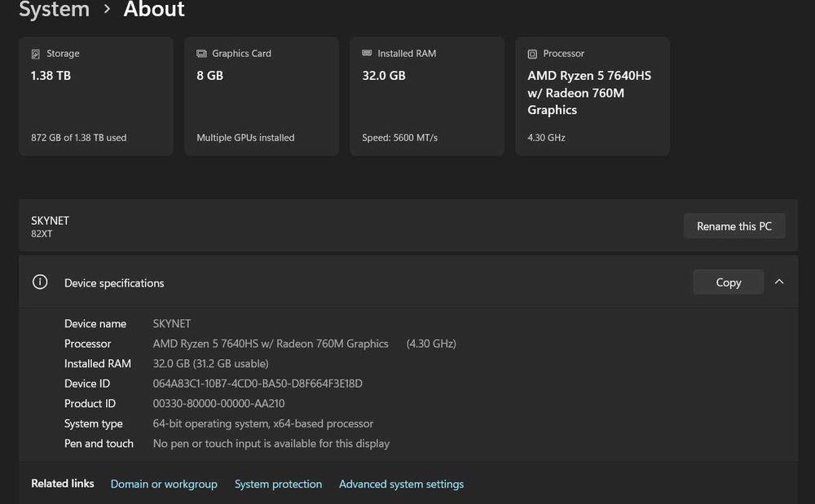Select the '32.0 GB (31.2 GB usable)' value

coord(210,363)
